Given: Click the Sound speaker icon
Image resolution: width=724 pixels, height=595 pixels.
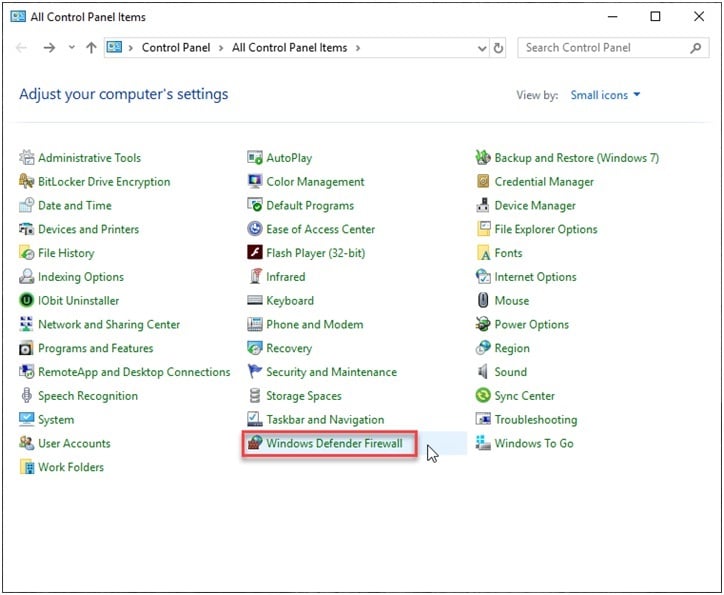Looking at the screenshot, I should point(483,372).
